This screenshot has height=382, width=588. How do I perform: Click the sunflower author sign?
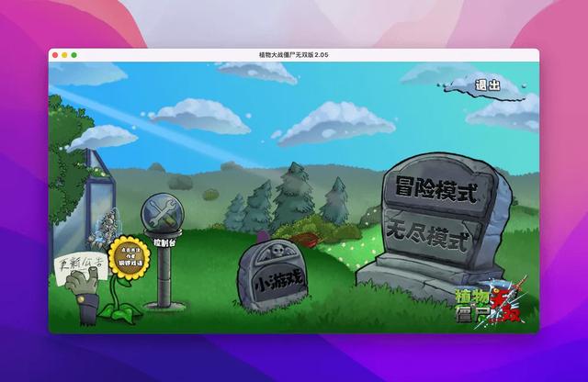click(x=130, y=257)
